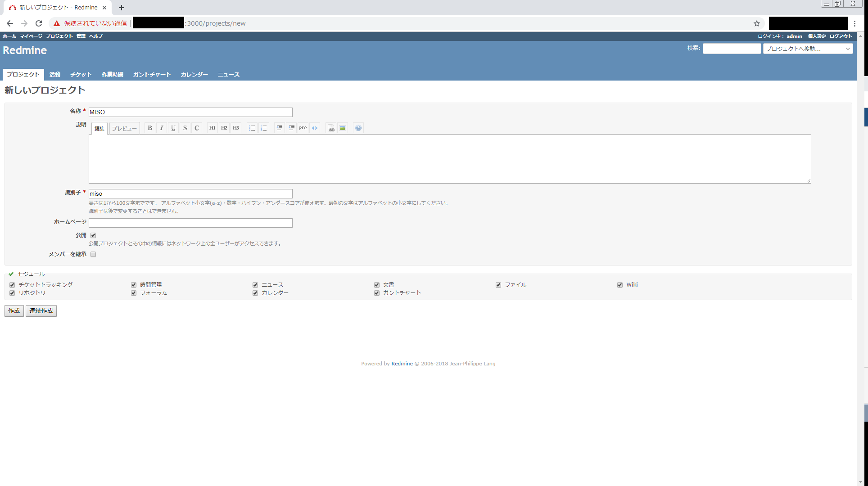Disable the Wiki module checkbox
Screen dimensions: 868x486
[x=620, y=285]
